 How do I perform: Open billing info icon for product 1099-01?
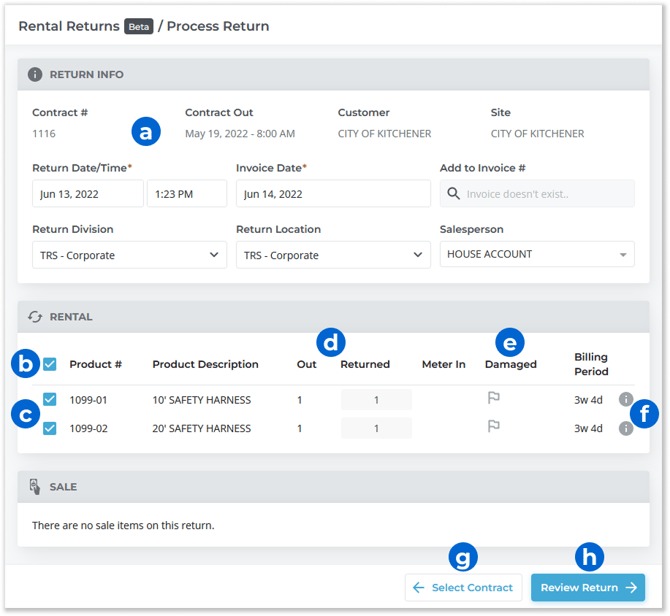625,400
